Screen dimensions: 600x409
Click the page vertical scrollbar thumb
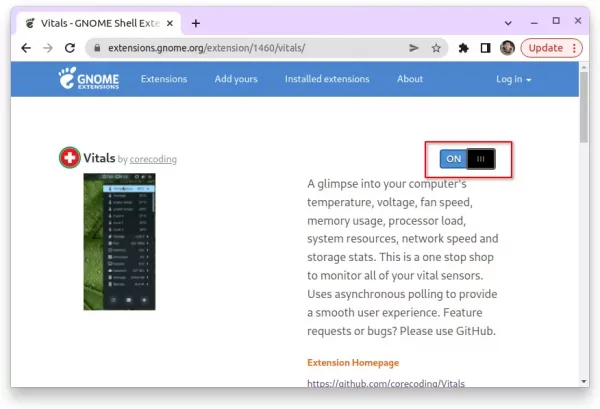pos(584,107)
